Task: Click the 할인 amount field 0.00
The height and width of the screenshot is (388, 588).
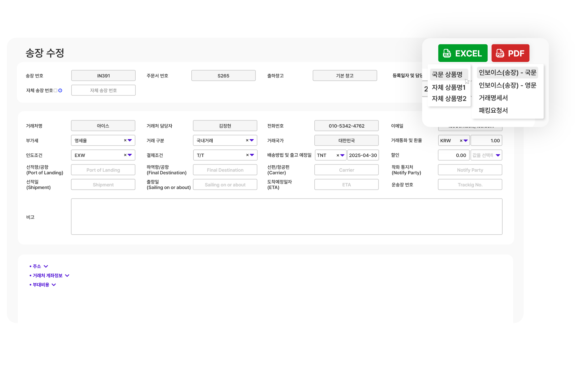Action: pos(454,155)
